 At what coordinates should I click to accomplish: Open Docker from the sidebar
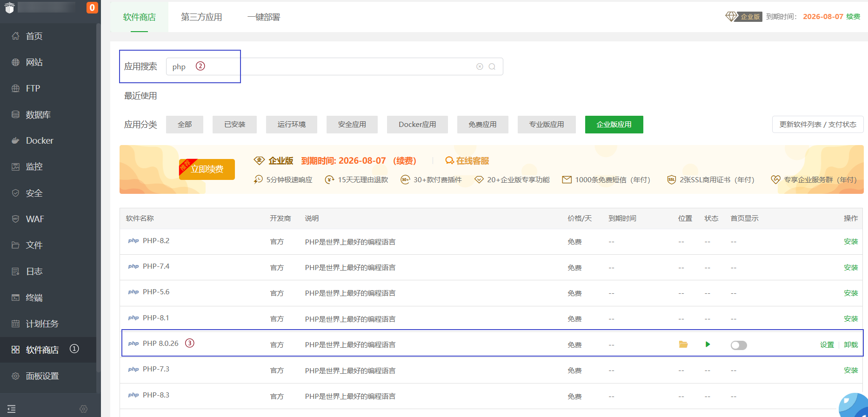pos(40,140)
